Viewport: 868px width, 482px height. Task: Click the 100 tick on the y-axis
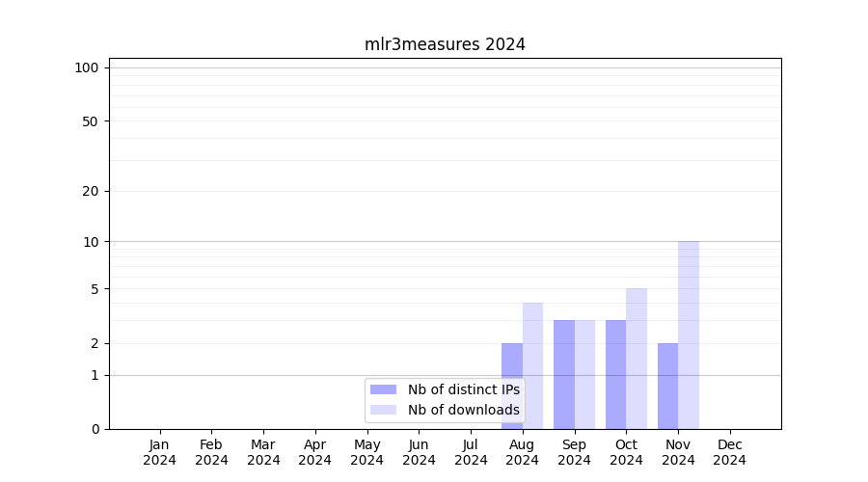(x=87, y=67)
